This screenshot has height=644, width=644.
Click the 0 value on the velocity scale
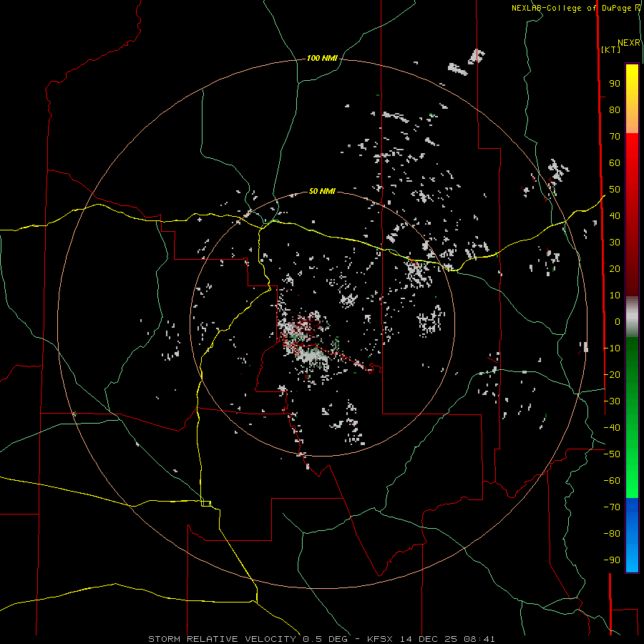[x=618, y=322]
